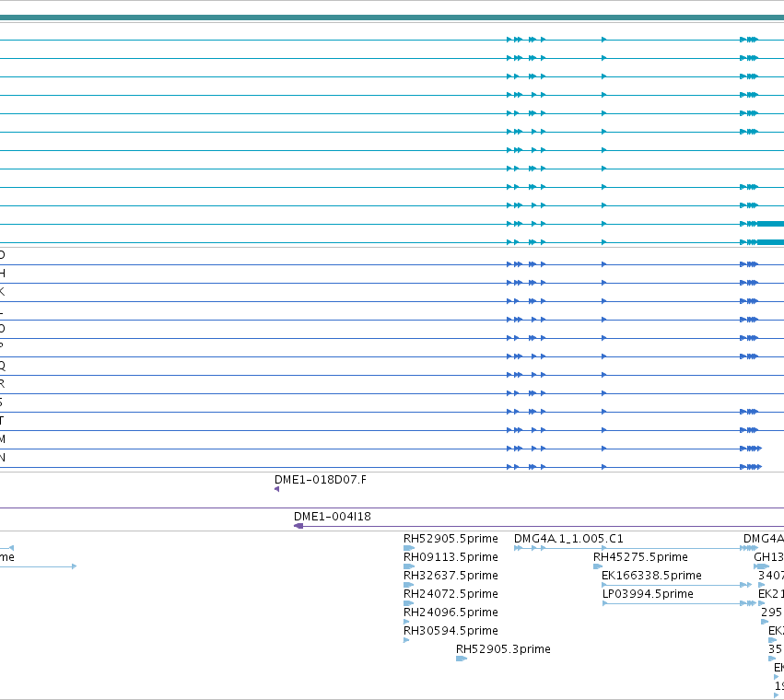
Task: Select the RH45275.5prime EST label
Action: (640, 557)
